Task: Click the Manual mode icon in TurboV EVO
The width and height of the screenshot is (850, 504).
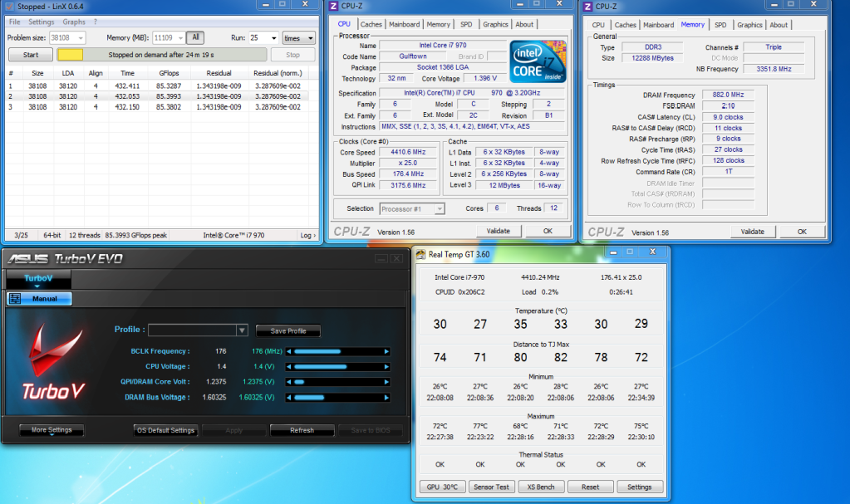Action: 15,299
